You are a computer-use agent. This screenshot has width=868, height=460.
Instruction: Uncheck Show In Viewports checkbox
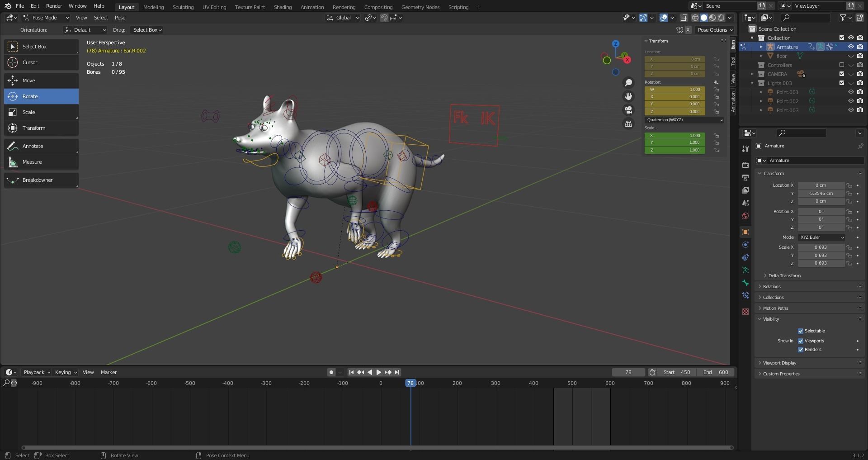point(801,341)
